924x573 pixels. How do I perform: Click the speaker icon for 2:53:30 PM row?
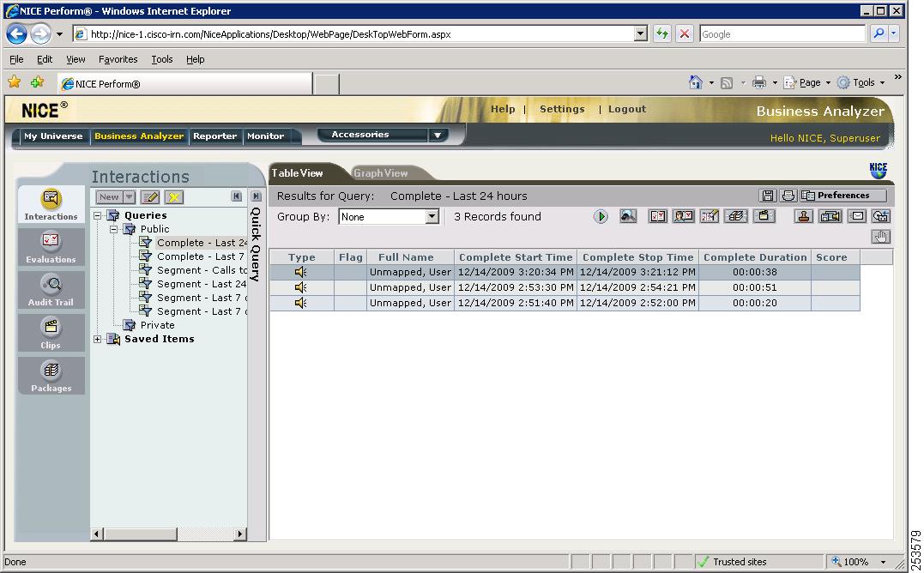[x=300, y=287]
